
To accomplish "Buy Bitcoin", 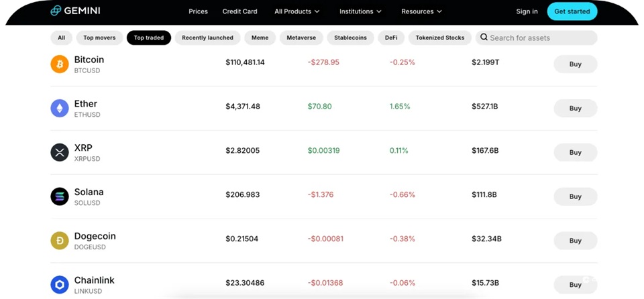I will (x=576, y=64).
